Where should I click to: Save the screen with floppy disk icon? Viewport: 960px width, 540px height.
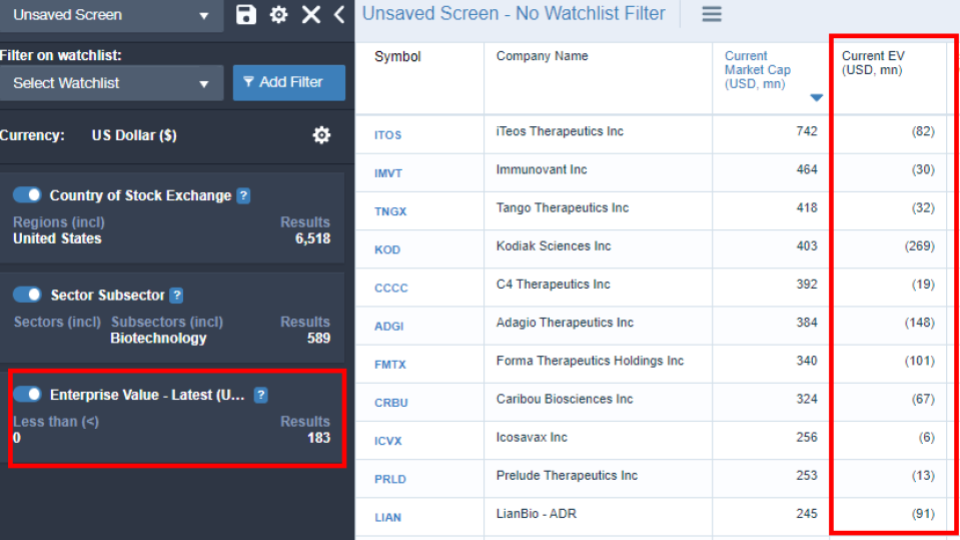pos(246,14)
